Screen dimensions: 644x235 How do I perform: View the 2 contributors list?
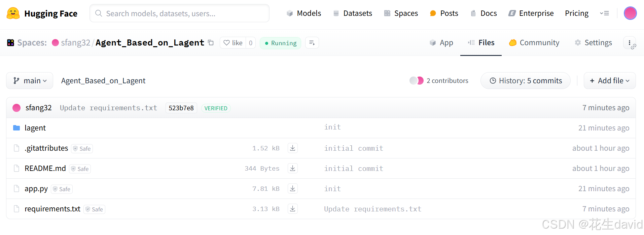tap(448, 81)
